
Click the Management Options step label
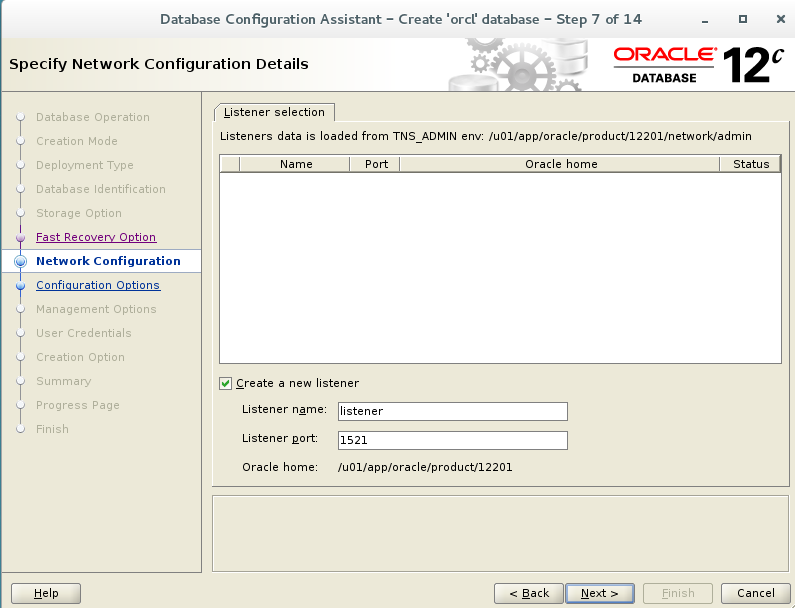click(x=96, y=309)
